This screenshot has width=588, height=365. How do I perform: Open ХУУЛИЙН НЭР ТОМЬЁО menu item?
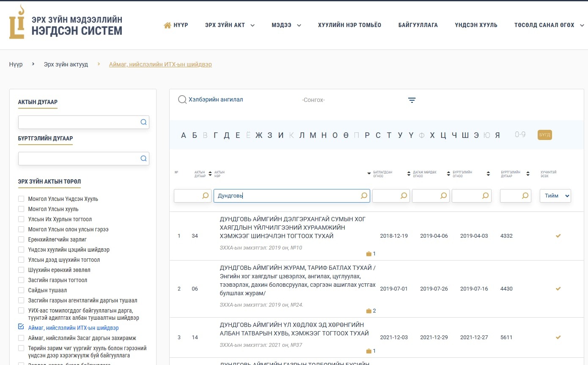[x=349, y=25]
